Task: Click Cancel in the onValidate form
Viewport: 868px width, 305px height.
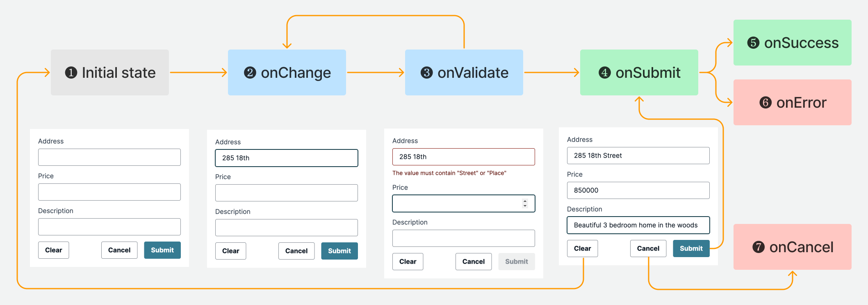Action: coord(474,261)
